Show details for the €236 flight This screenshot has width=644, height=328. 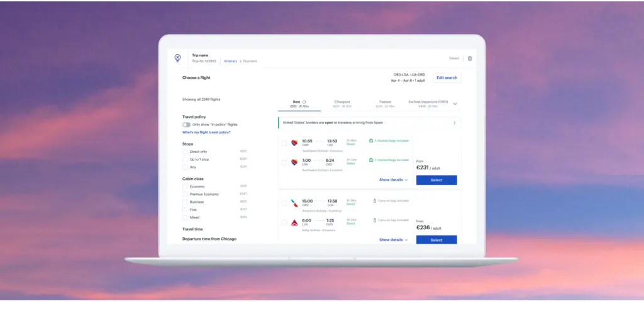394,240
